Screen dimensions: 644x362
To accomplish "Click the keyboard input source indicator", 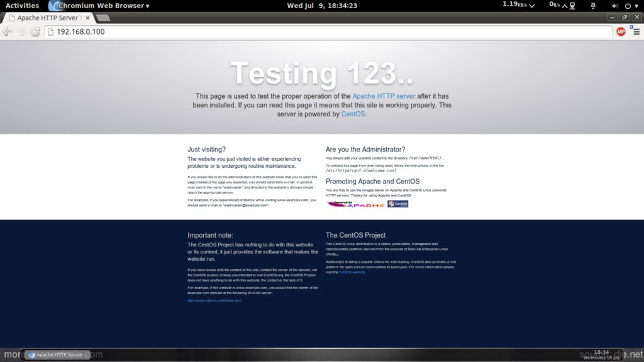I will coord(592,6).
